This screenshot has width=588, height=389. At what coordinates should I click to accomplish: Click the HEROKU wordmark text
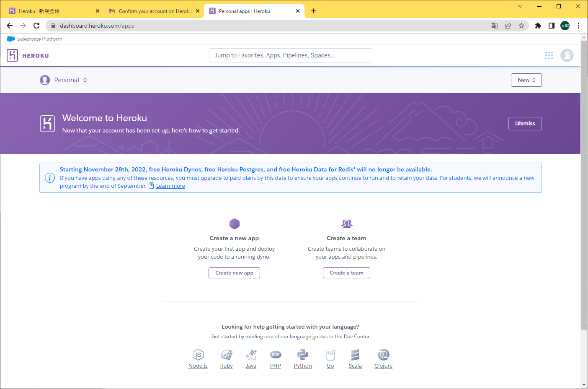36,56
